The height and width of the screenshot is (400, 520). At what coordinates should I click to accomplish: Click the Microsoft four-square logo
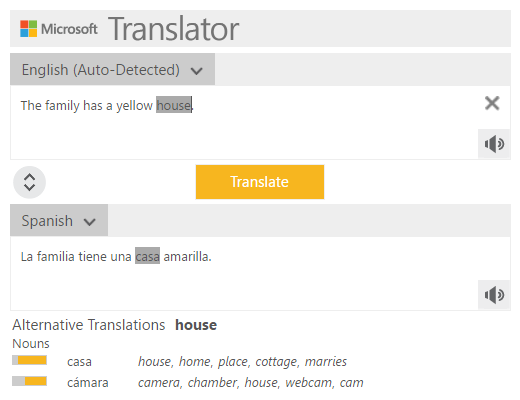click(28, 29)
